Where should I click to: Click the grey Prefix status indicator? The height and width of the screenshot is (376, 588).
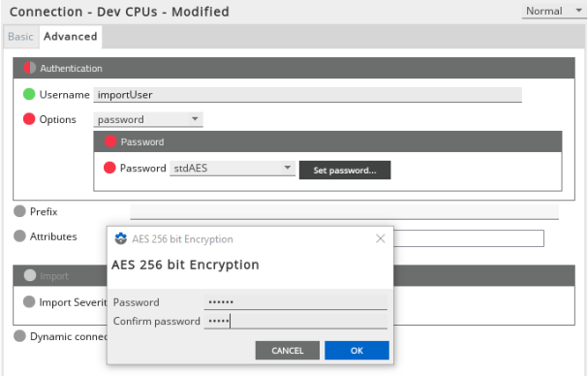coord(19,211)
